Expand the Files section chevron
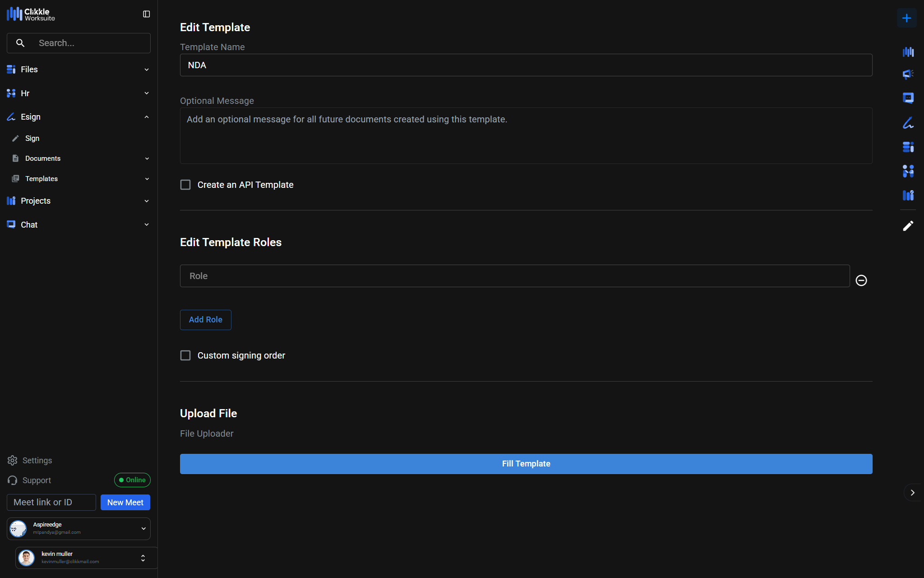Image resolution: width=924 pixels, height=578 pixels. pyautogui.click(x=146, y=70)
